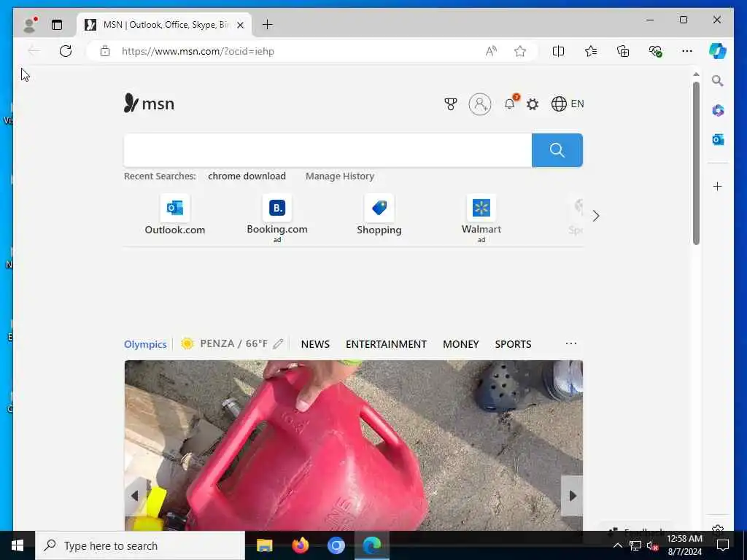Screen dimensions: 747x560
Task: Refresh the MSN page
Action: 66,51
